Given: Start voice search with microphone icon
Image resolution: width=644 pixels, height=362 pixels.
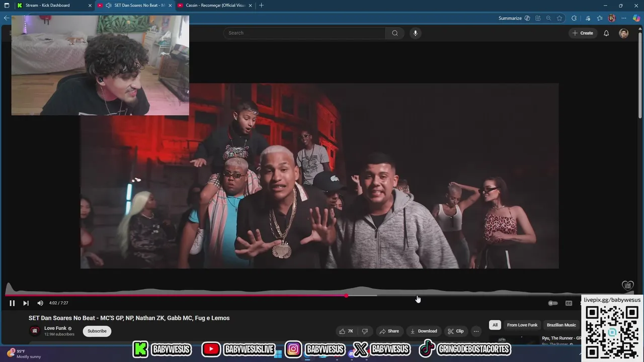Looking at the screenshot, I should click(x=415, y=33).
